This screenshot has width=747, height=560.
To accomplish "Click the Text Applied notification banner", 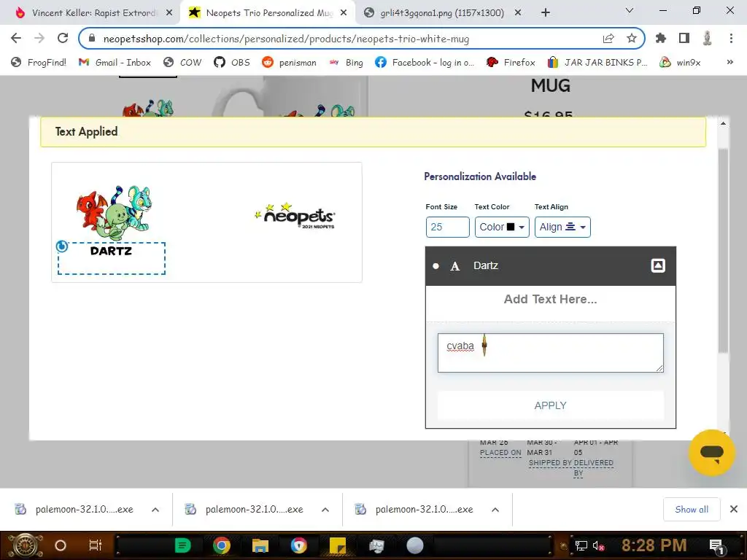I will [373, 132].
